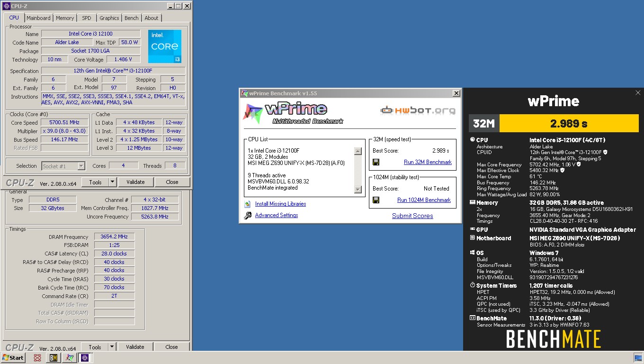644x364 pixels.
Task: Click the Install Missing Libraries icon
Action: [x=248, y=204]
